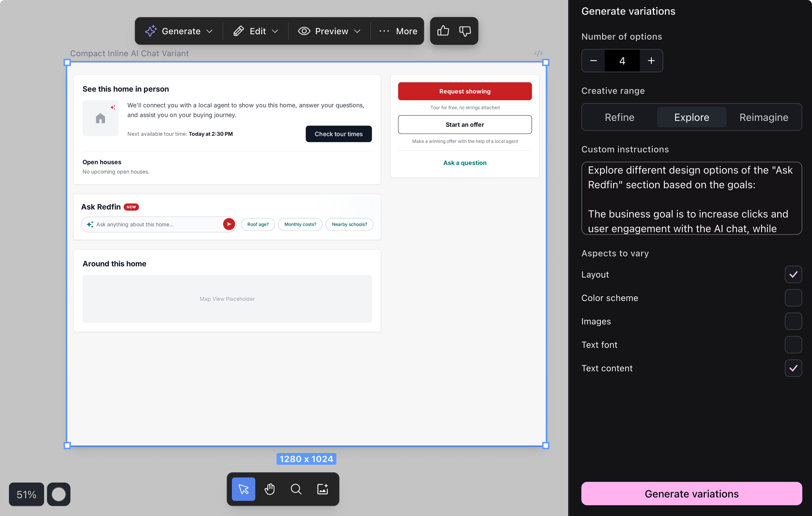Enable the Images aspect checkbox
The height and width of the screenshot is (516, 812).
click(x=793, y=321)
